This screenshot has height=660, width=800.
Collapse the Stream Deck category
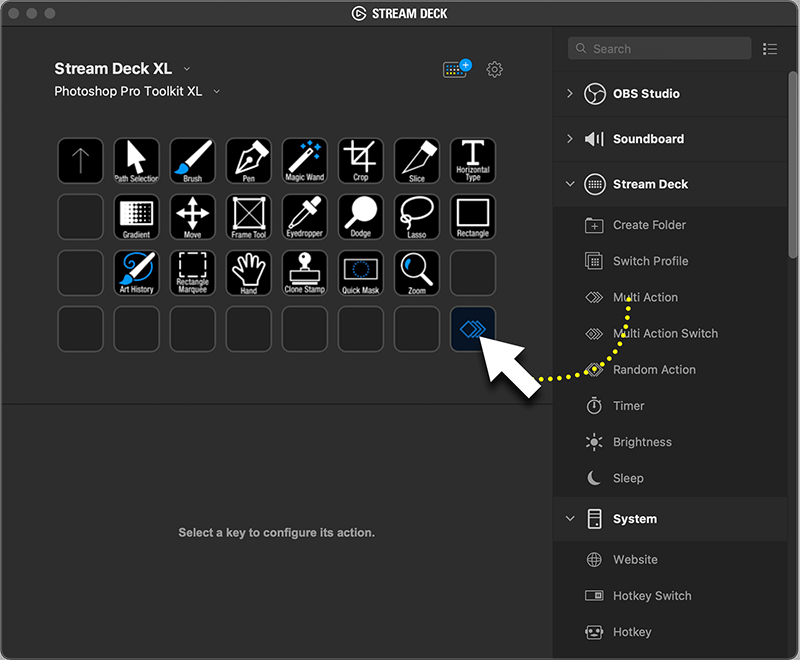coord(570,184)
